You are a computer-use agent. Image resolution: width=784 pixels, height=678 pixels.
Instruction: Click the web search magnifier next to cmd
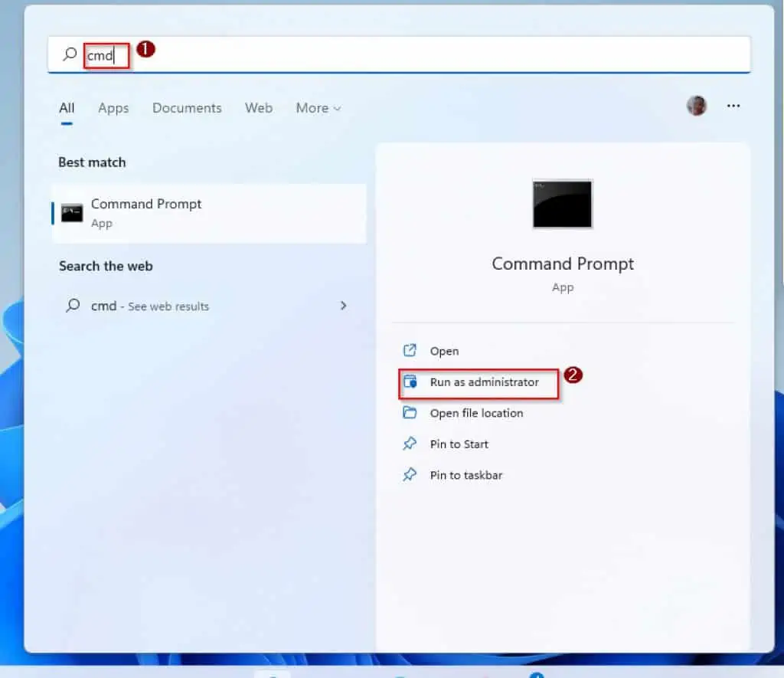73,306
